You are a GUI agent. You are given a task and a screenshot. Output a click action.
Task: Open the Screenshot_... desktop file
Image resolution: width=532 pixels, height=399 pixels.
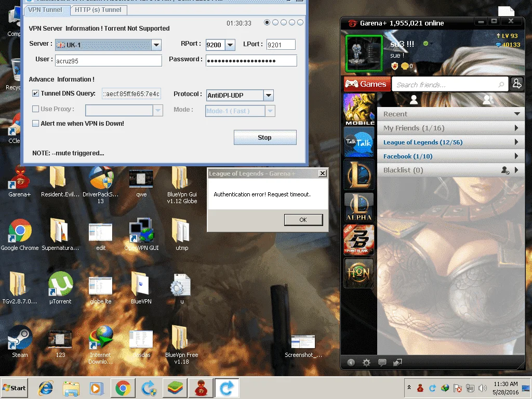tap(303, 345)
